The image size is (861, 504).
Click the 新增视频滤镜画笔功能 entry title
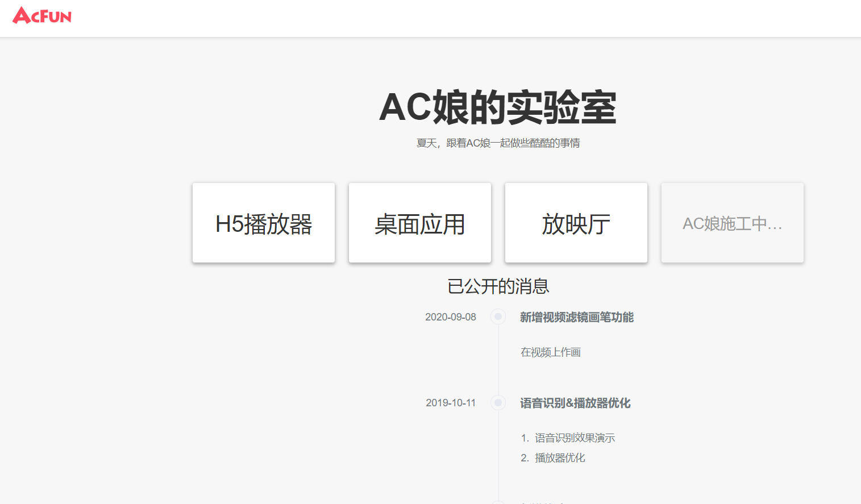click(x=577, y=317)
